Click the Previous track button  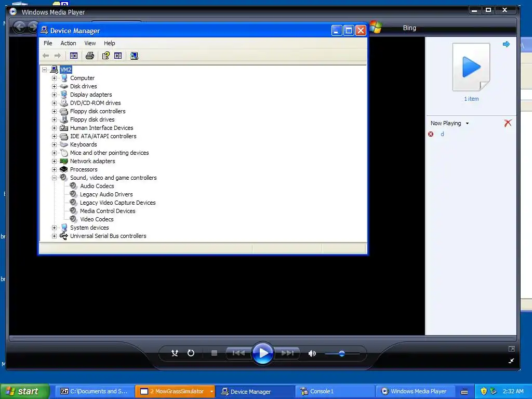(238, 353)
